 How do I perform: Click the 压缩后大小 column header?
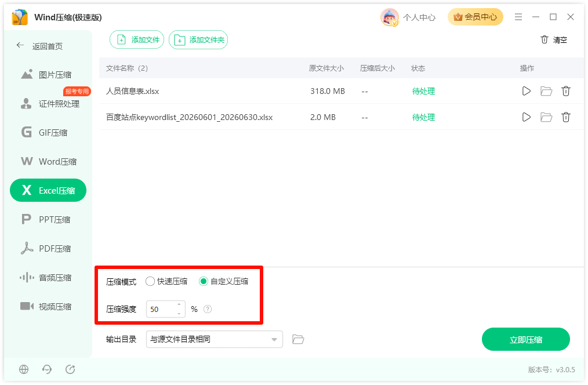click(378, 68)
